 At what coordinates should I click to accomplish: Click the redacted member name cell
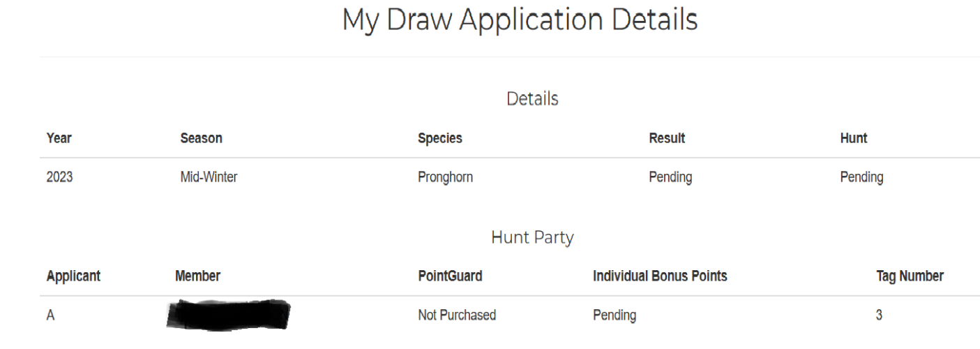click(x=228, y=315)
